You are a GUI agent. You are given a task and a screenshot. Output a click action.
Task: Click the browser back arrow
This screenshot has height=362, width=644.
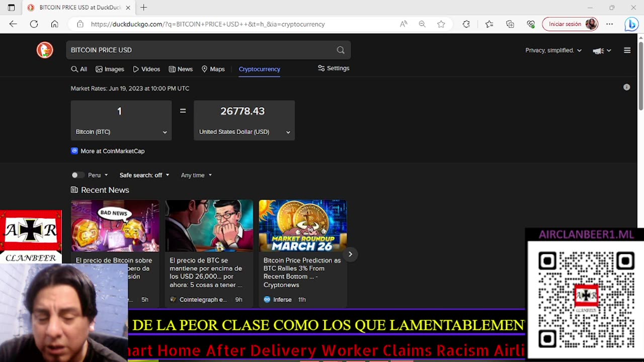[x=13, y=24]
